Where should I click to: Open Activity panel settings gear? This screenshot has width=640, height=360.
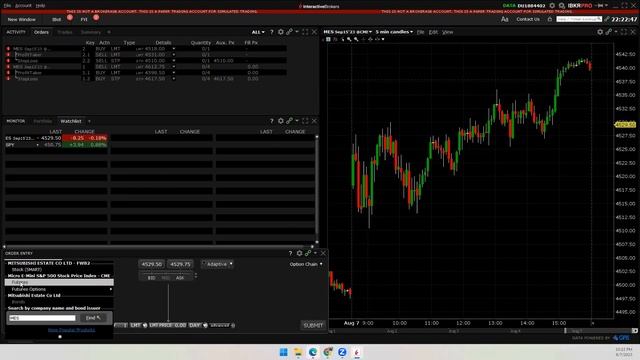(x=281, y=32)
